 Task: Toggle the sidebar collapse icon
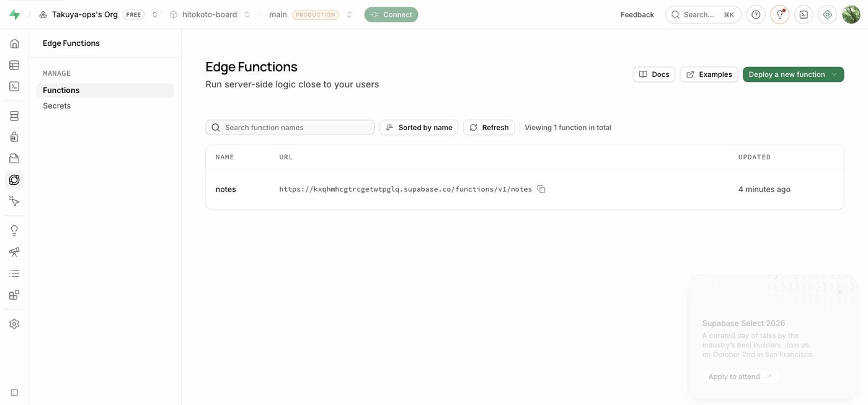[x=14, y=393]
